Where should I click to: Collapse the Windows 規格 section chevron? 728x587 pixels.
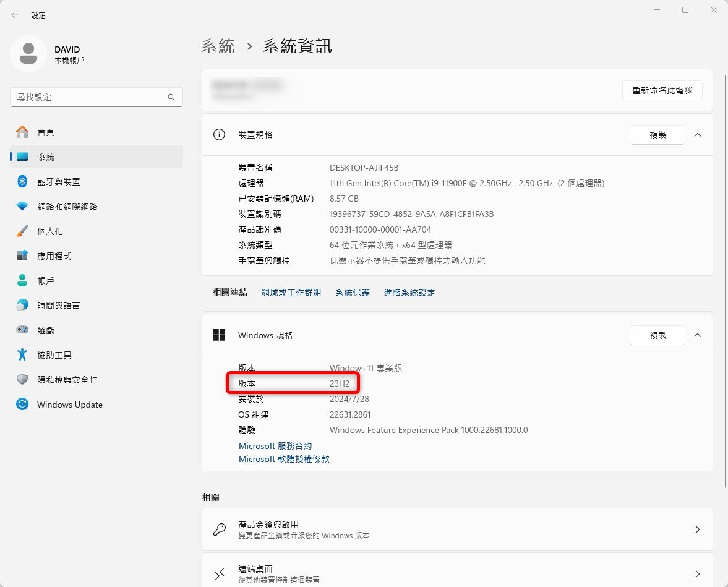click(x=697, y=335)
